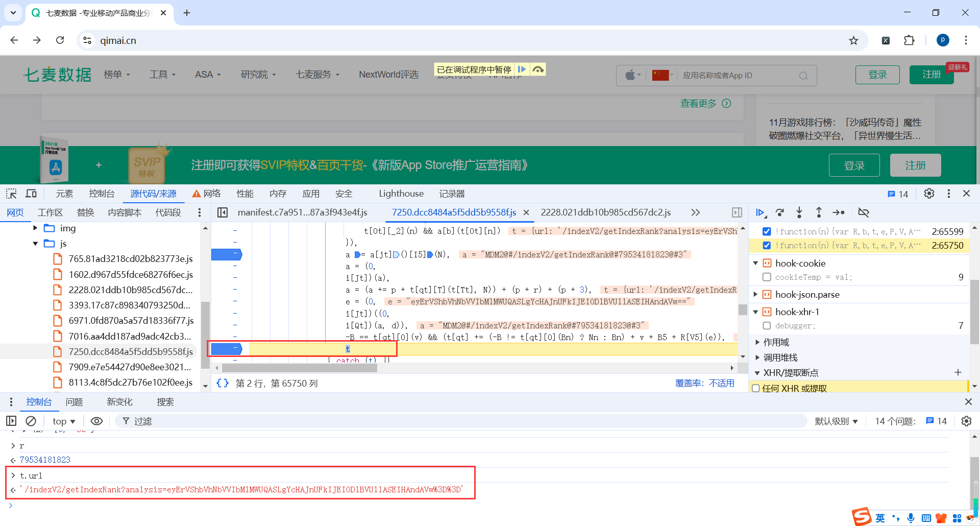Reload the qimai.cn page
980x526 pixels.
pos(60,40)
